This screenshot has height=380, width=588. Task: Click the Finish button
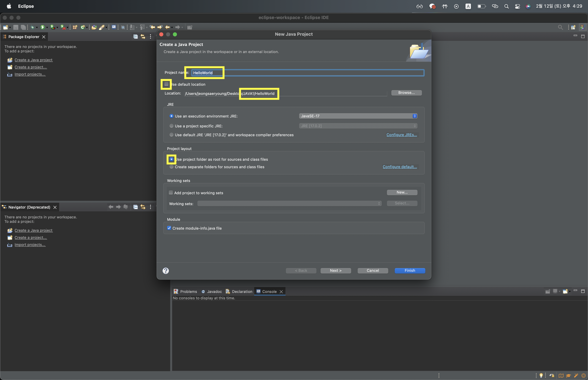[x=410, y=270]
